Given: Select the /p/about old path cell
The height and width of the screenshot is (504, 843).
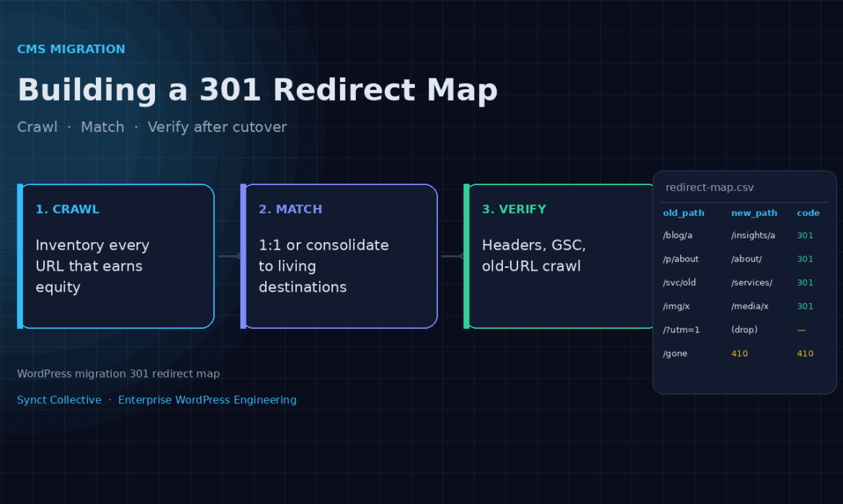Looking at the screenshot, I should point(681,259).
